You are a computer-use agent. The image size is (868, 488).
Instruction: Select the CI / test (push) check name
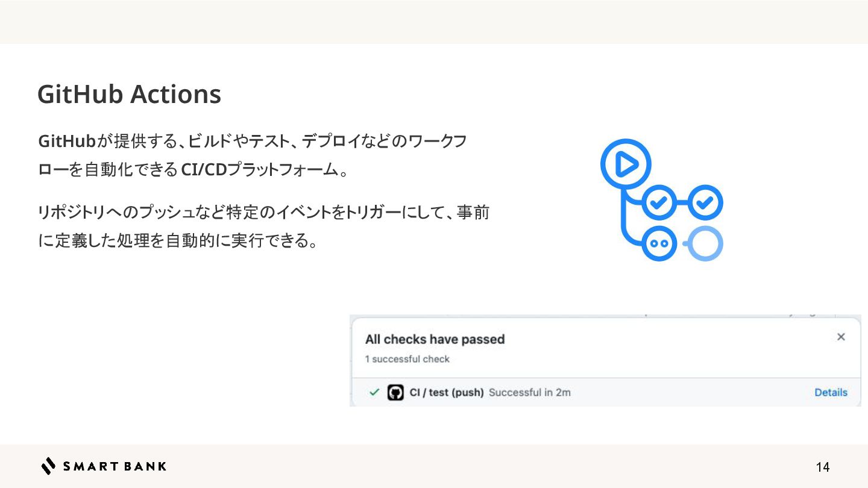447,393
